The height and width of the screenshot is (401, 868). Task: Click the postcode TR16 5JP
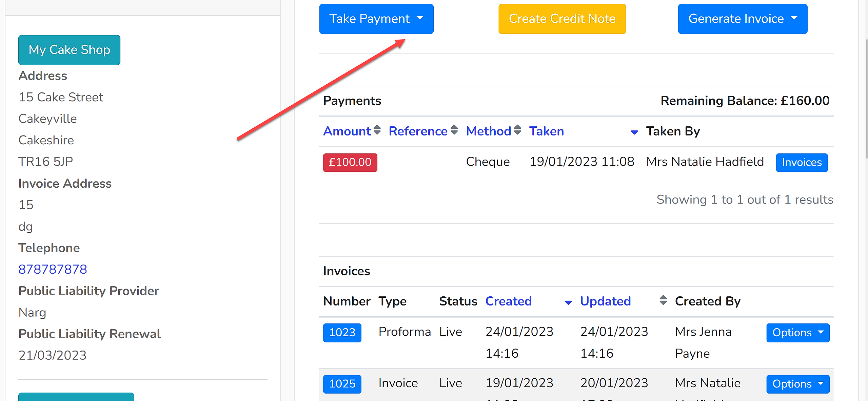46,162
